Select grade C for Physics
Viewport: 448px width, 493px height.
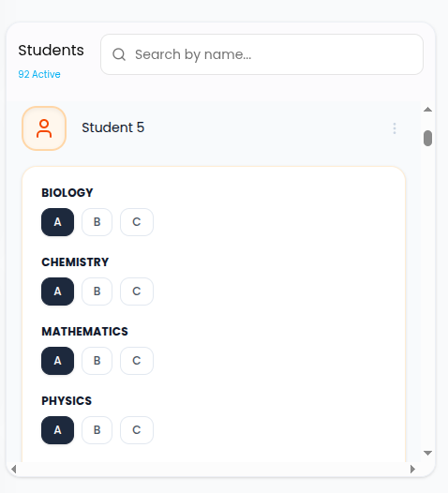[137, 430]
